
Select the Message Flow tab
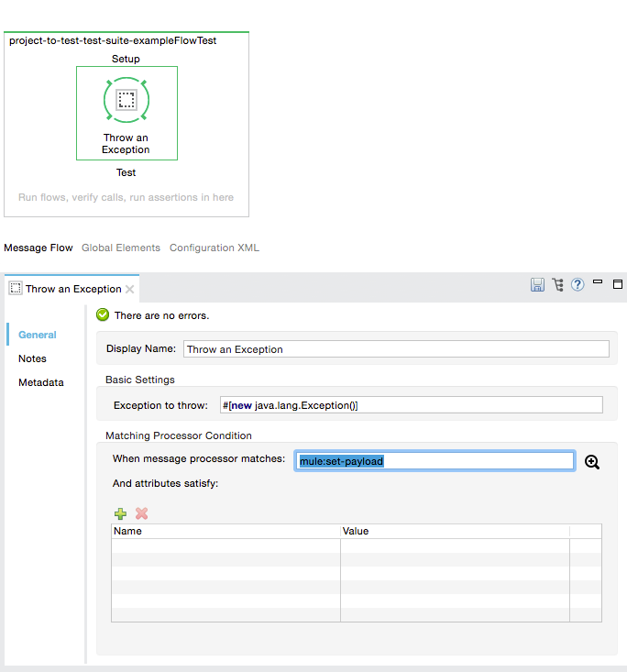[x=38, y=248]
